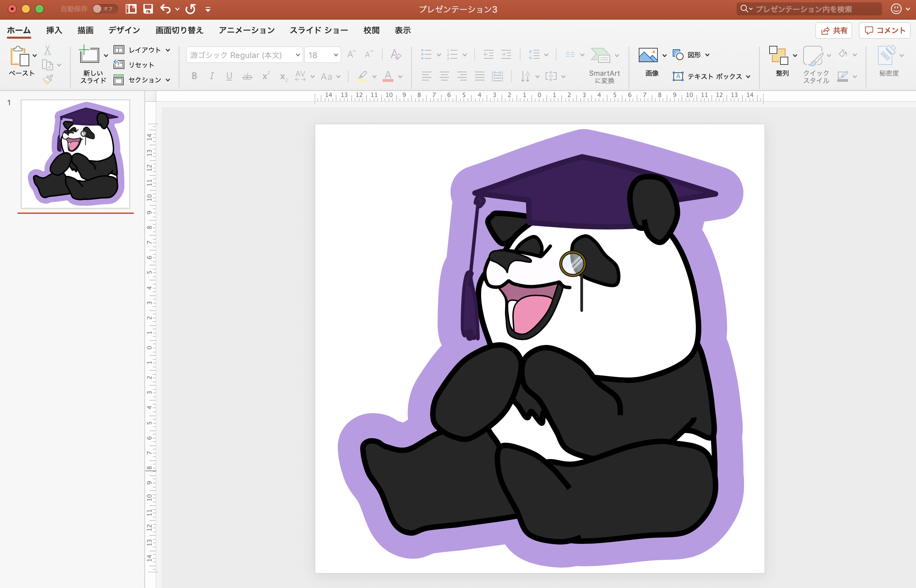Switch to the 画面切り替え tab
Screen dimensions: 916x588
click(179, 30)
